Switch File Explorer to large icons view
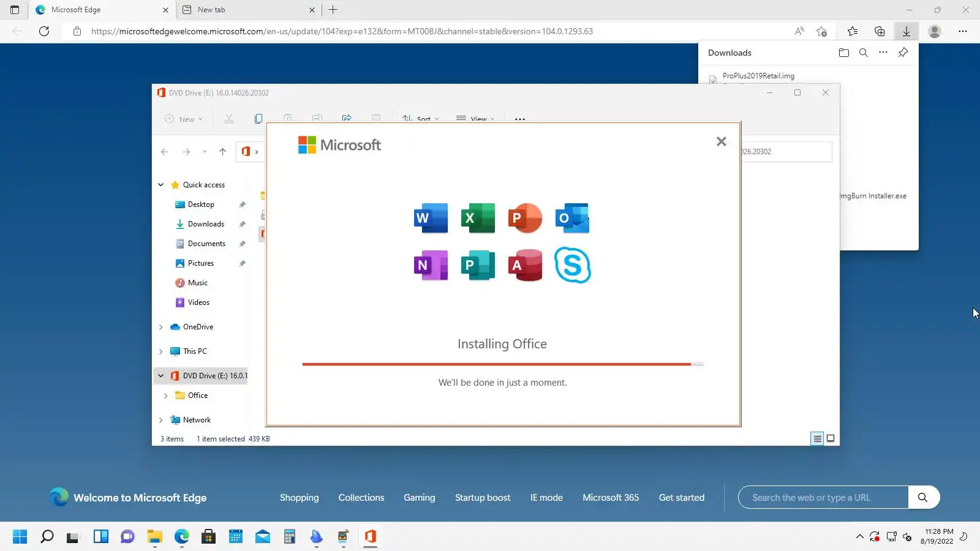 (x=831, y=438)
